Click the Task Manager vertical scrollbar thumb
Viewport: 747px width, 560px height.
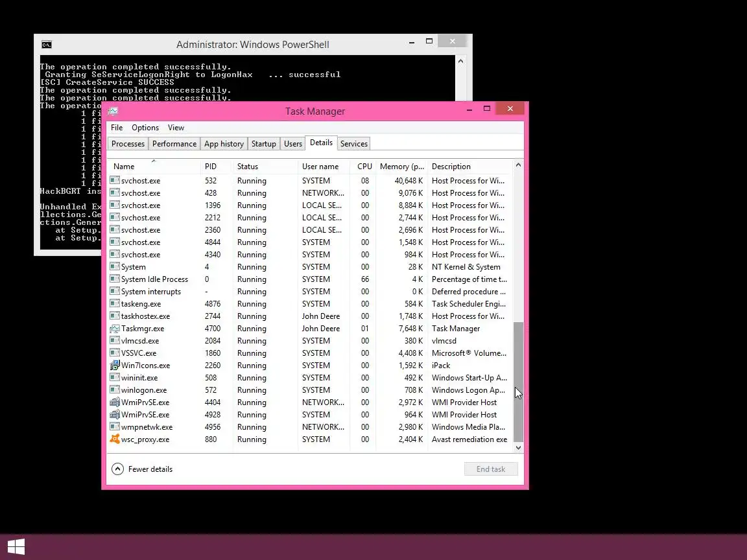[x=518, y=382]
